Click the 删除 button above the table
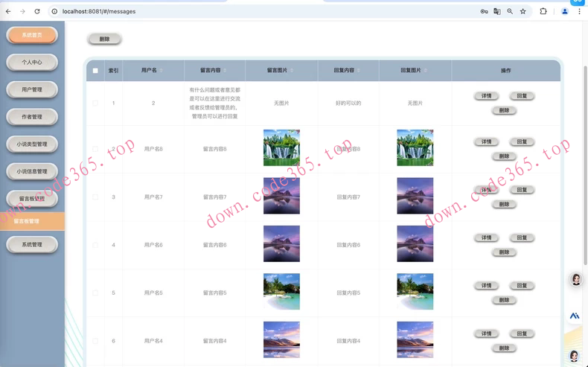588x367 pixels. (x=104, y=39)
